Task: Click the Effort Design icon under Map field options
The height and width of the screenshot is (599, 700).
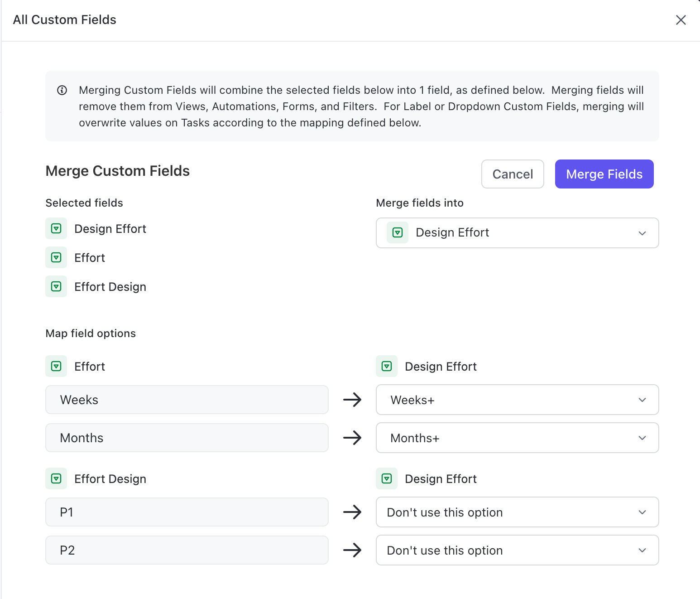Action: (x=56, y=478)
